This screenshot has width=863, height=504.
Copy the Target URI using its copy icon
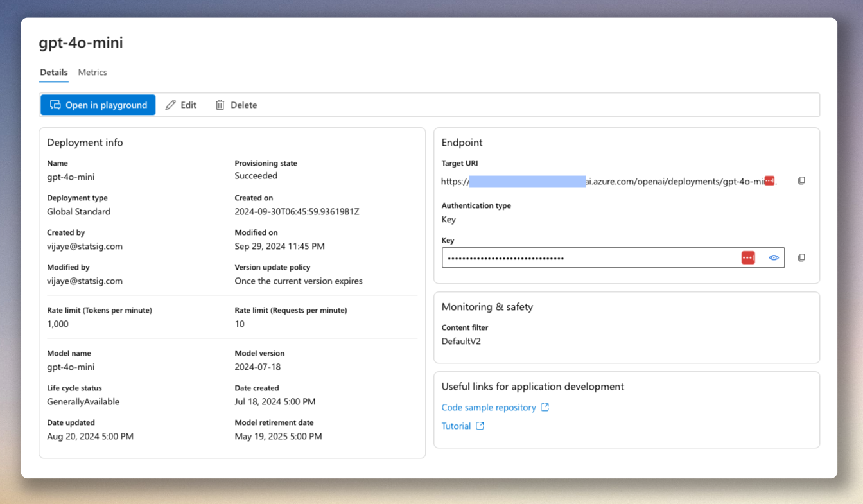click(801, 180)
